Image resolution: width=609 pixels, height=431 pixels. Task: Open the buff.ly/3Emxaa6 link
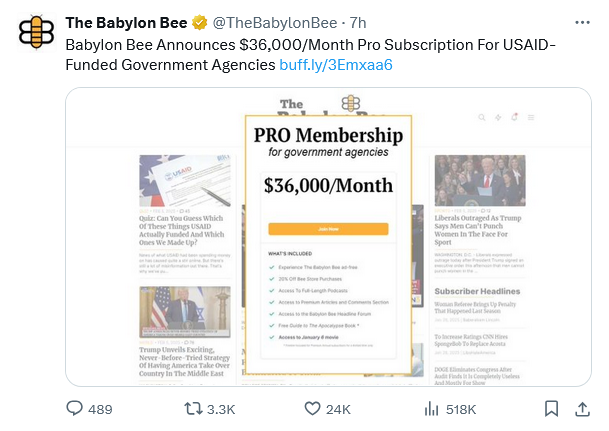pos(335,65)
